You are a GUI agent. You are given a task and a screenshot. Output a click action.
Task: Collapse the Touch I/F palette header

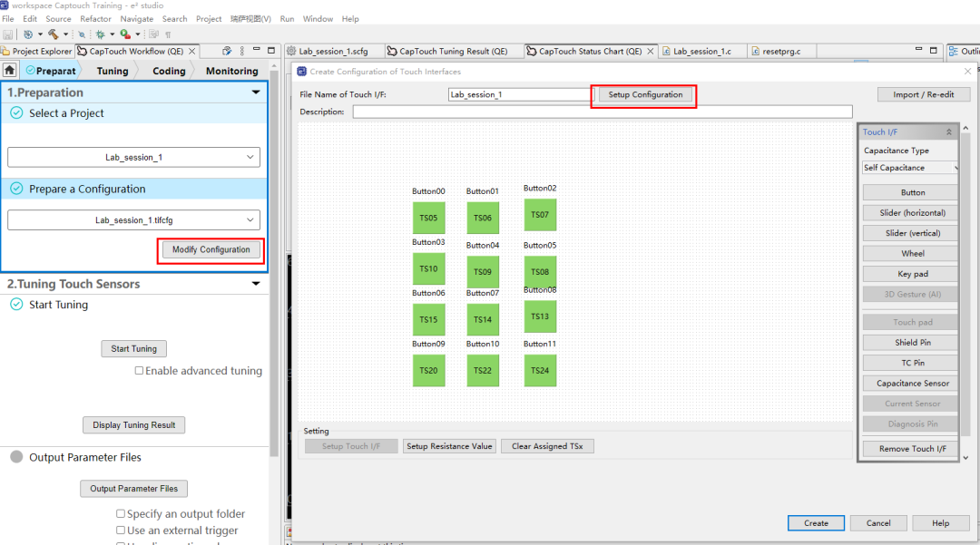(x=949, y=132)
